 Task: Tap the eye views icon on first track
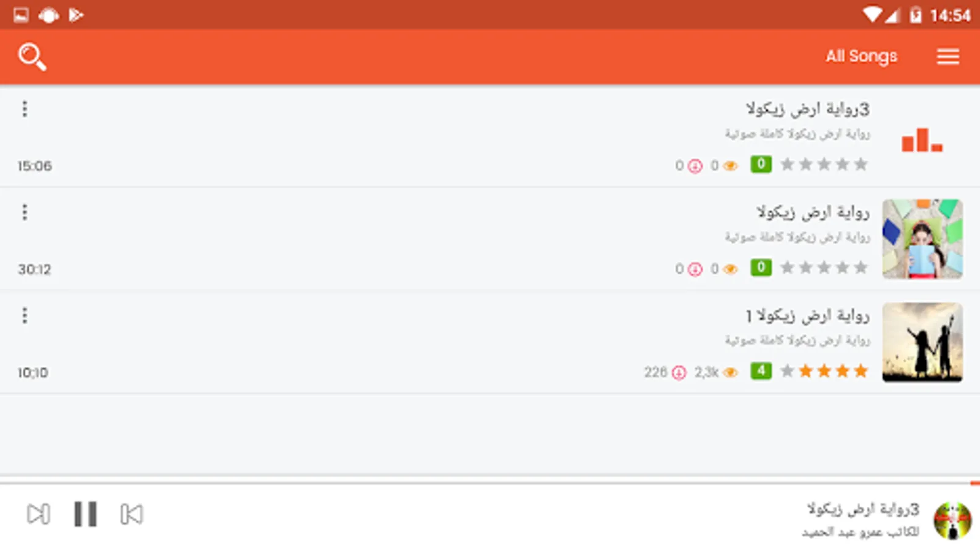(x=730, y=165)
